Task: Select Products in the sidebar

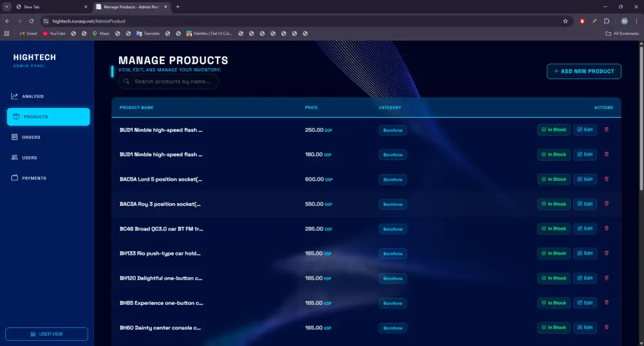Action: click(x=48, y=117)
